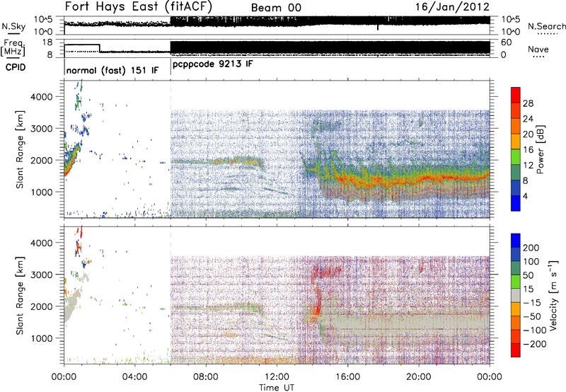Click the "12" value on Power colorbar

[528, 166]
